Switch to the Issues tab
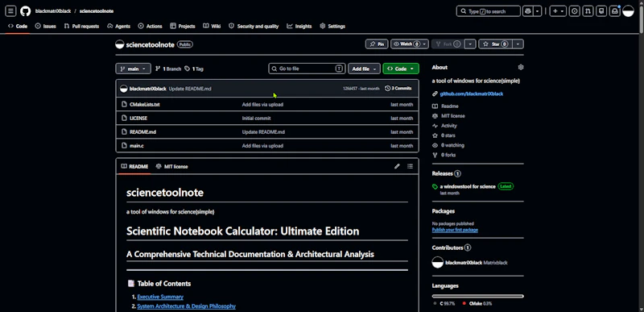644x312 pixels. point(46,26)
